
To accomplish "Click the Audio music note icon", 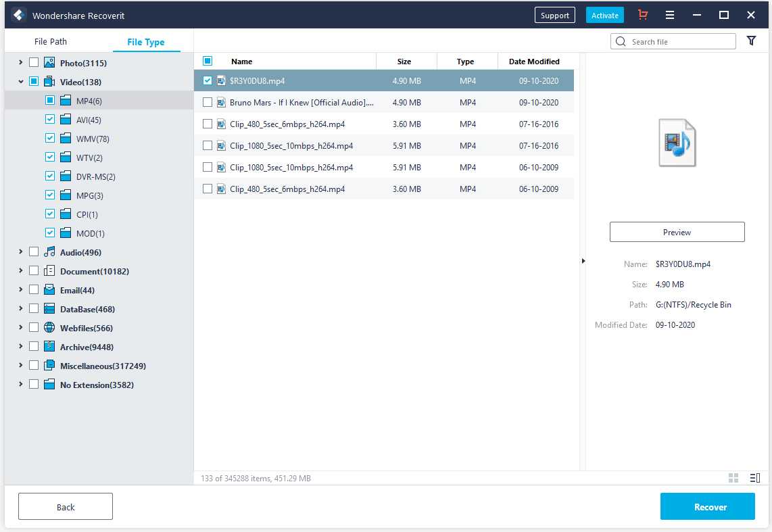I will [x=49, y=252].
